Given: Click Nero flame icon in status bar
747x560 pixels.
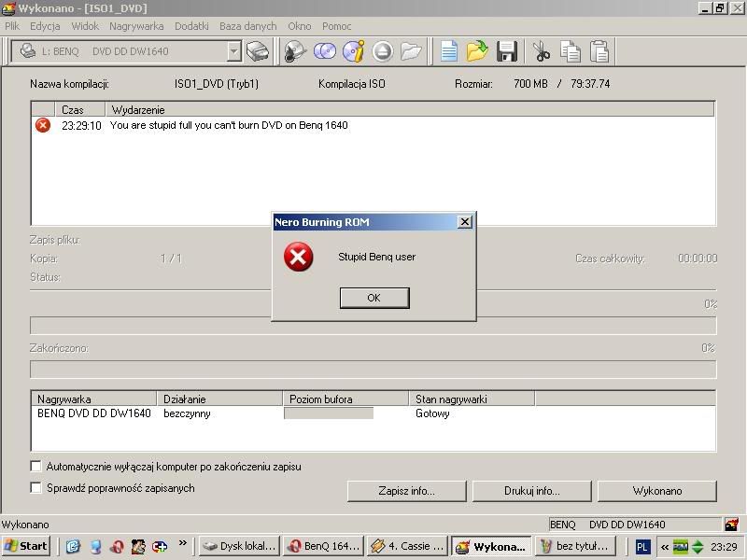Looking at the screenshot, I should (731, 525).
